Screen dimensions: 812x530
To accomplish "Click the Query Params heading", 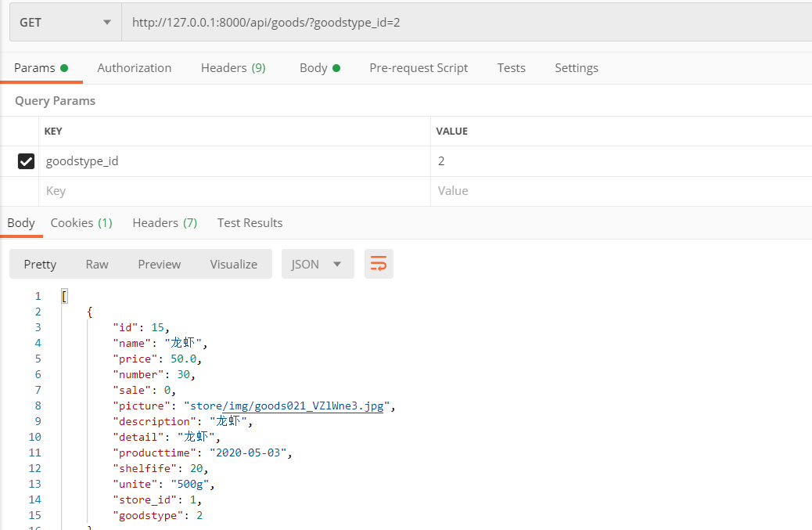I will (x=55, y=101).
